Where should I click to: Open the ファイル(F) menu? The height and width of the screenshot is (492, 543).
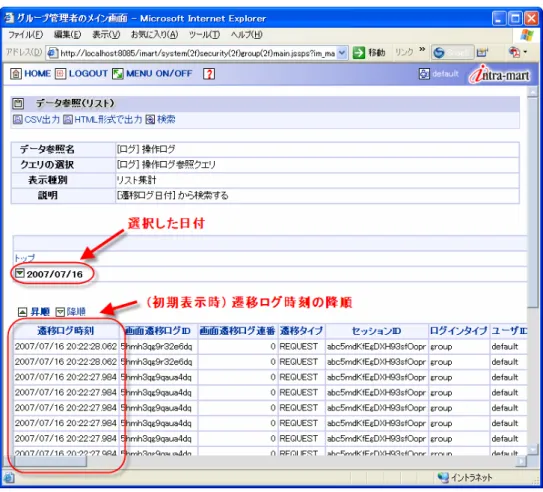pos(25,35)
